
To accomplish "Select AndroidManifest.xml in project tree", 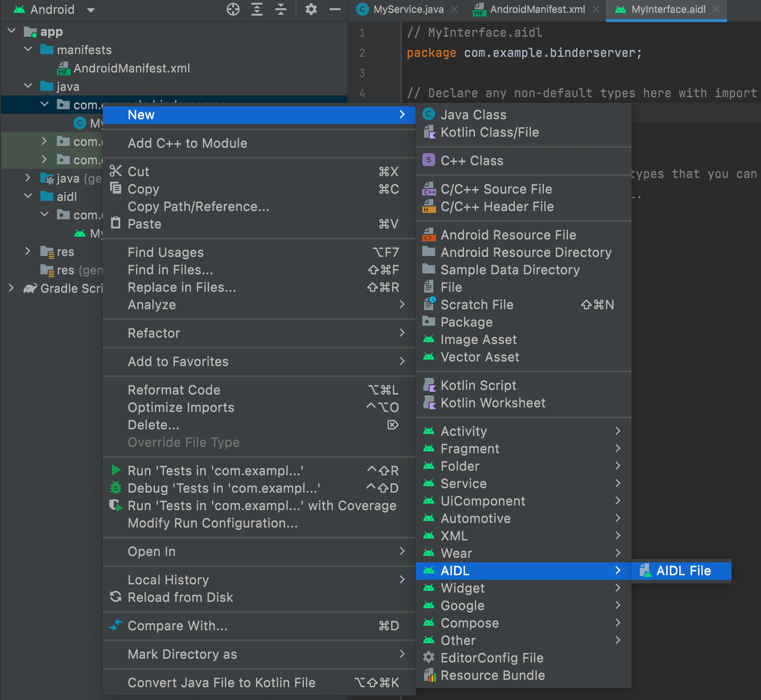I will pyautogui.click(x=123, y=68).
